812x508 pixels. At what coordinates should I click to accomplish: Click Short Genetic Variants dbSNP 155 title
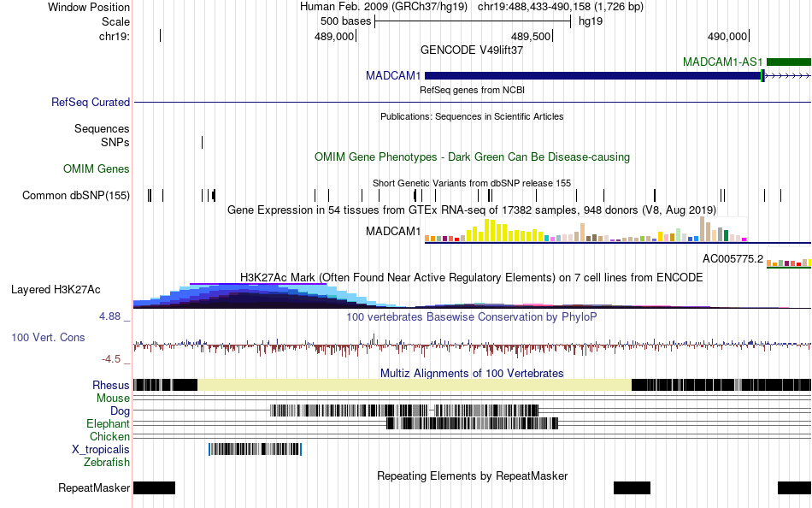[x=472, y=183]
